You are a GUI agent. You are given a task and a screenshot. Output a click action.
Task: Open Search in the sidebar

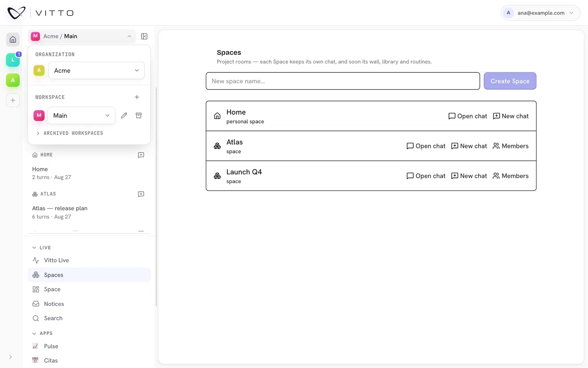[x=89, y=318]
